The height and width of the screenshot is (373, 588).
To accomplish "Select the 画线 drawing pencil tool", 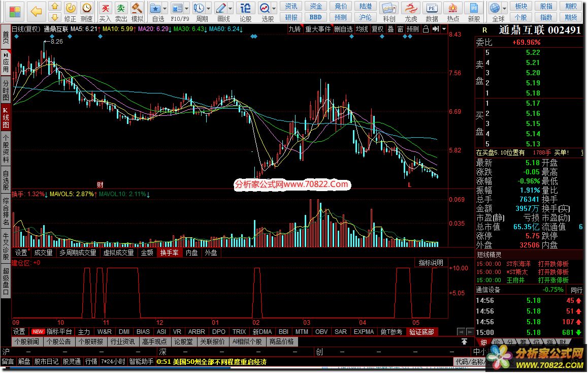I will (221, 8).
